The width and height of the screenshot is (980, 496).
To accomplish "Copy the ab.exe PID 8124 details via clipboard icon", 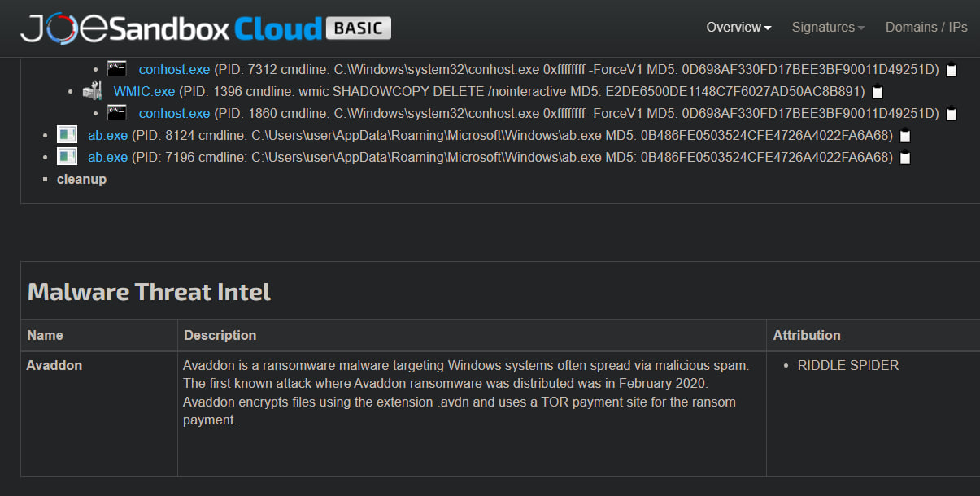I will click(x=905, y=136).
